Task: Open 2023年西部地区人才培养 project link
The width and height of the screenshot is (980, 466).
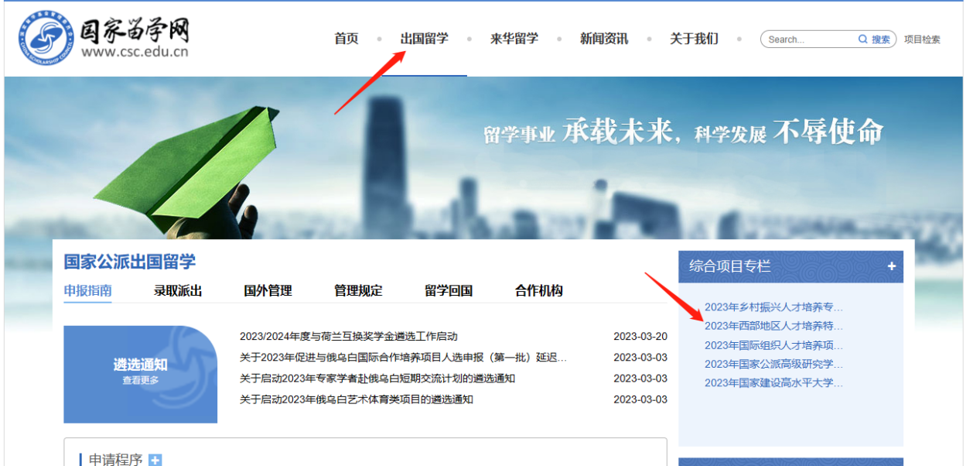Action: tap(773, 326)
